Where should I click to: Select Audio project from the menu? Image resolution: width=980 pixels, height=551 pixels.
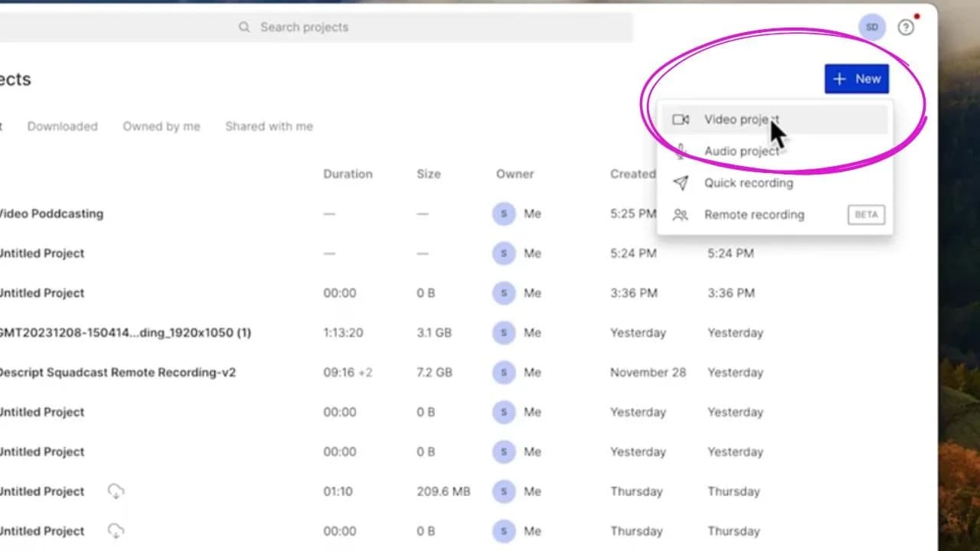(x=775, y=152)
